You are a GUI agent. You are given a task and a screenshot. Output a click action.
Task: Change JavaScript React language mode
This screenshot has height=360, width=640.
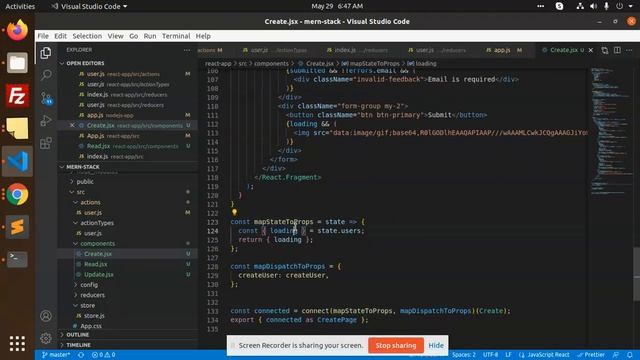[x=548, y=355]
